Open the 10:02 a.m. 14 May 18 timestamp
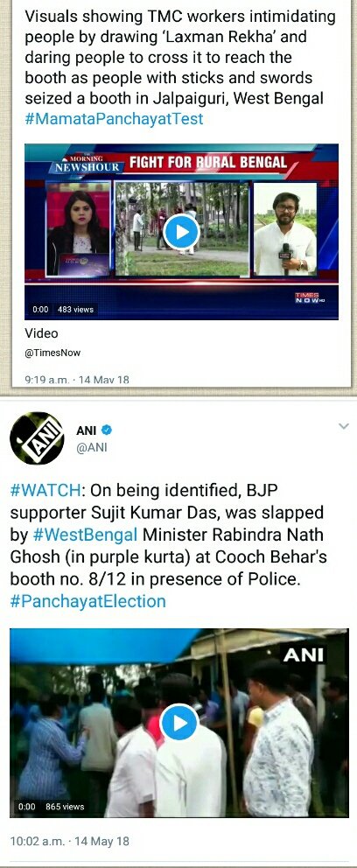This screenshot has height=868, width=357. (70, 842)
